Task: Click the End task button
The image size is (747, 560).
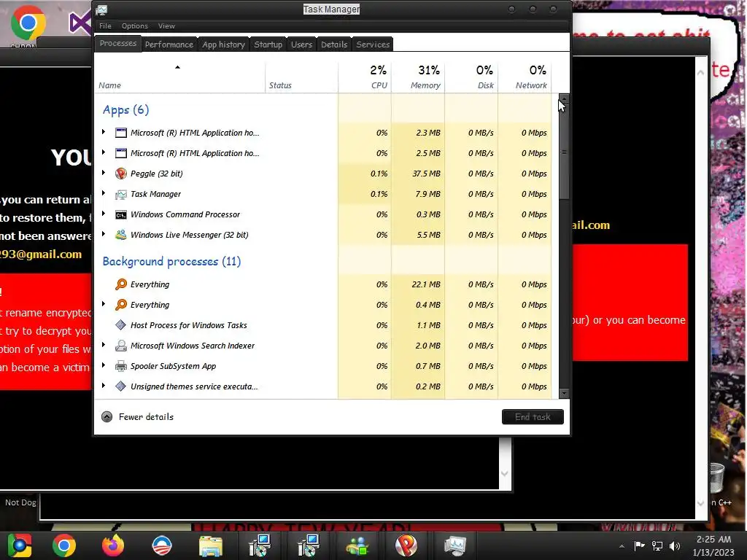Action: (x=533, y=416)
